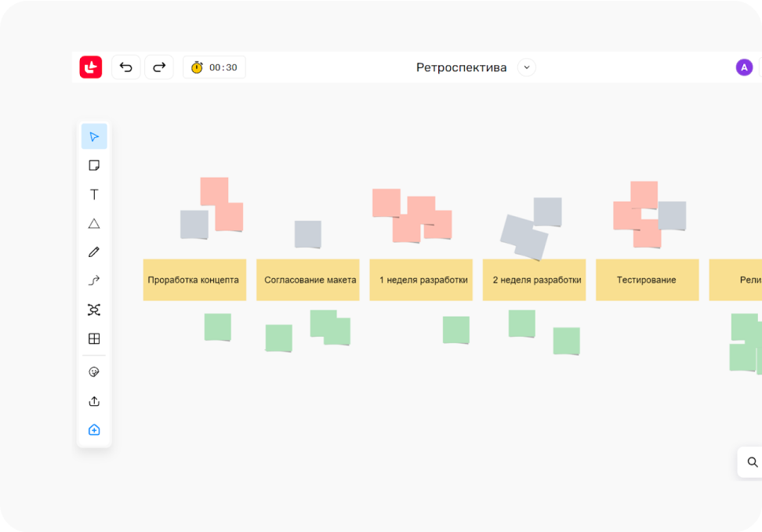Open the mind map tool
Viewport: 762px width, 532px height.
tap(94, 309)
